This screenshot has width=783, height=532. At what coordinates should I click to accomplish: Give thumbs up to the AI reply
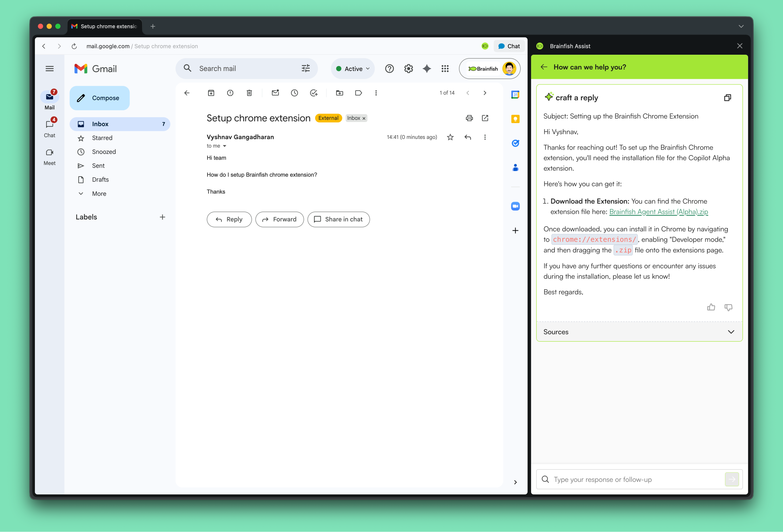pyautogui.click(x=711, y=307)
